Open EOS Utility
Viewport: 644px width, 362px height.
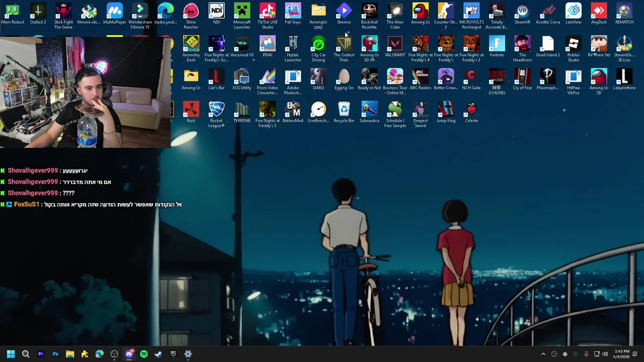click(242, 79)
